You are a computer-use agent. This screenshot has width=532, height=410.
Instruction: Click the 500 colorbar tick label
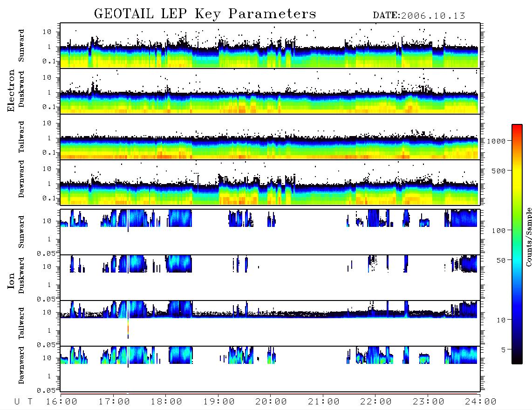coord(498,171)
